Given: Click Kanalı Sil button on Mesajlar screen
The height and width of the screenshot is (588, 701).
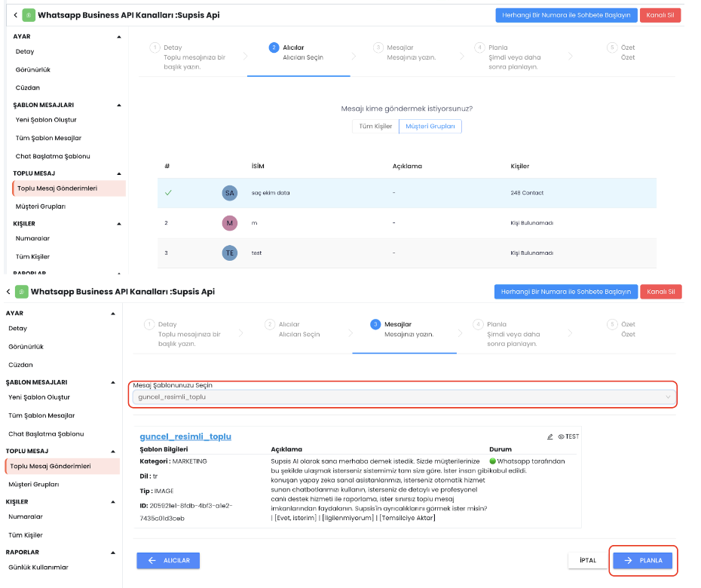Looking at the screenshot, I should [x=661, y=292].
